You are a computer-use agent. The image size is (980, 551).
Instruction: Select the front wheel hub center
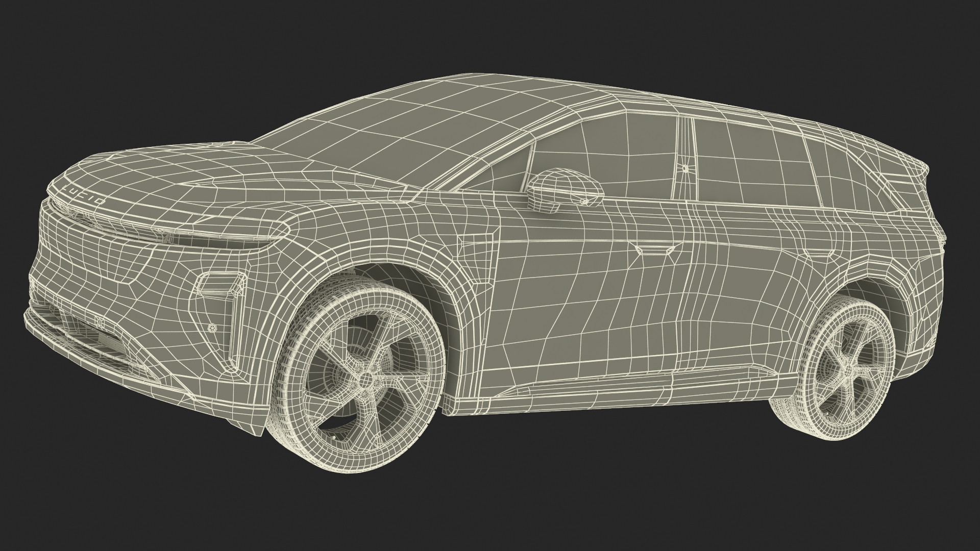pyautogui.click(x=366, y=380)
